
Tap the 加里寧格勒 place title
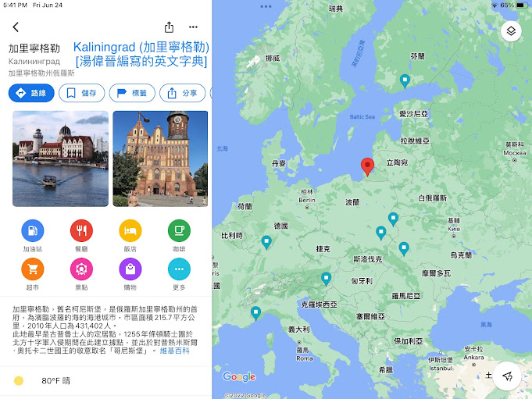pyautogui.click(x=34, y=48)
